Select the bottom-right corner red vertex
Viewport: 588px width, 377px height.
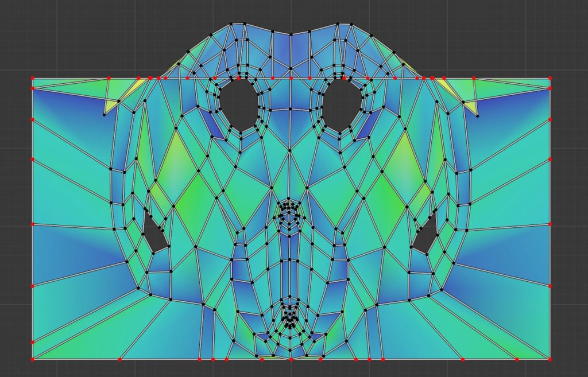point(550,359)
